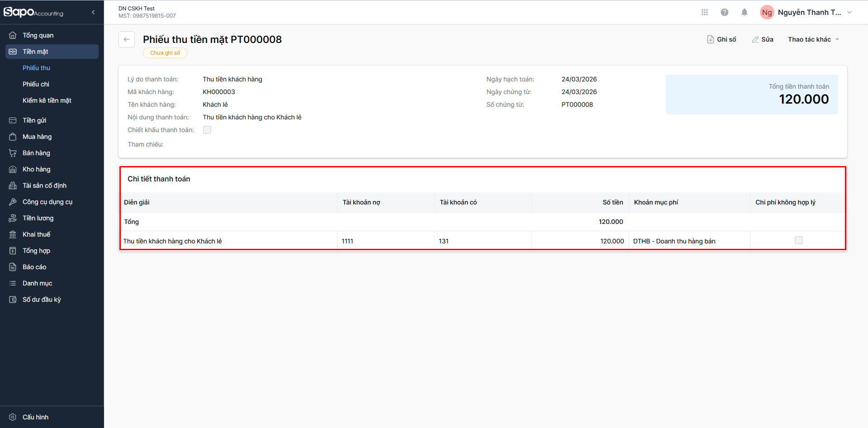Screen dimensions: 868x428
Task: Select Kiểm kê tiền mặt menu item
Action: [47, 100]
